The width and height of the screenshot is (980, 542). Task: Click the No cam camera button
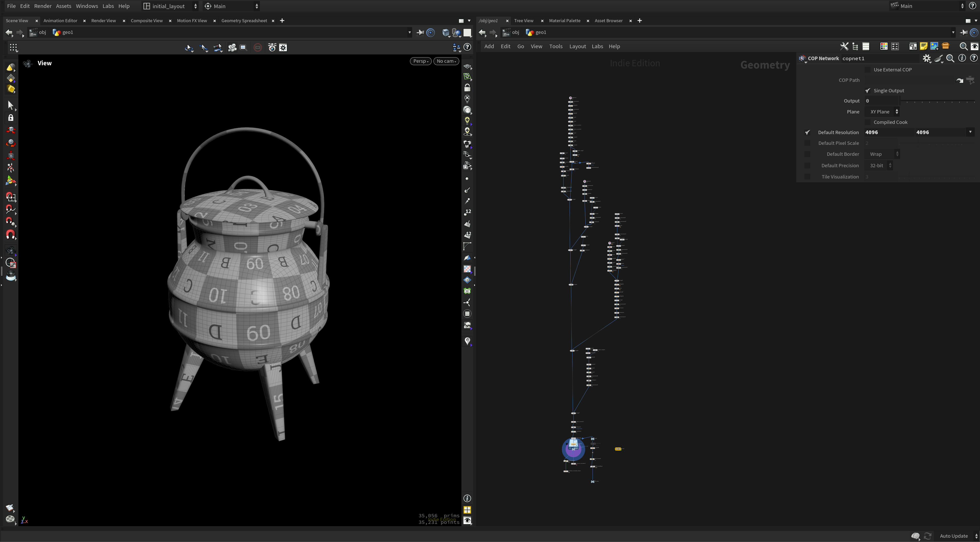(x=446, y=61)
